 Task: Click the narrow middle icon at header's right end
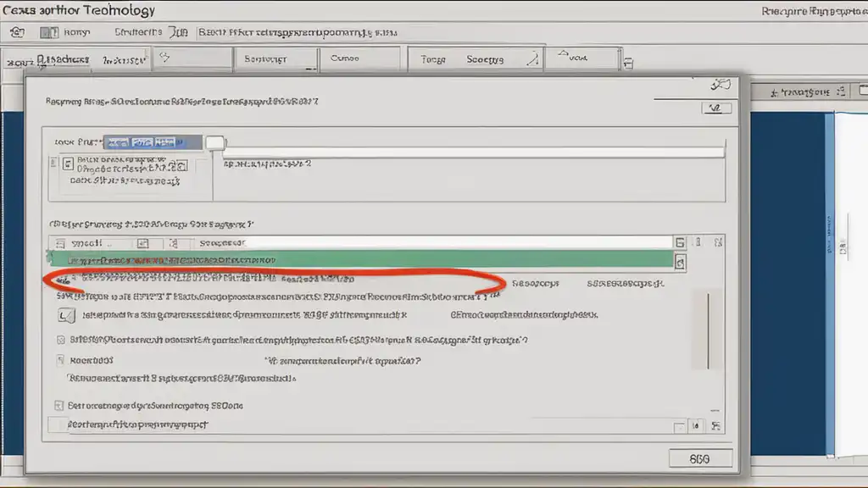point(698,241)
